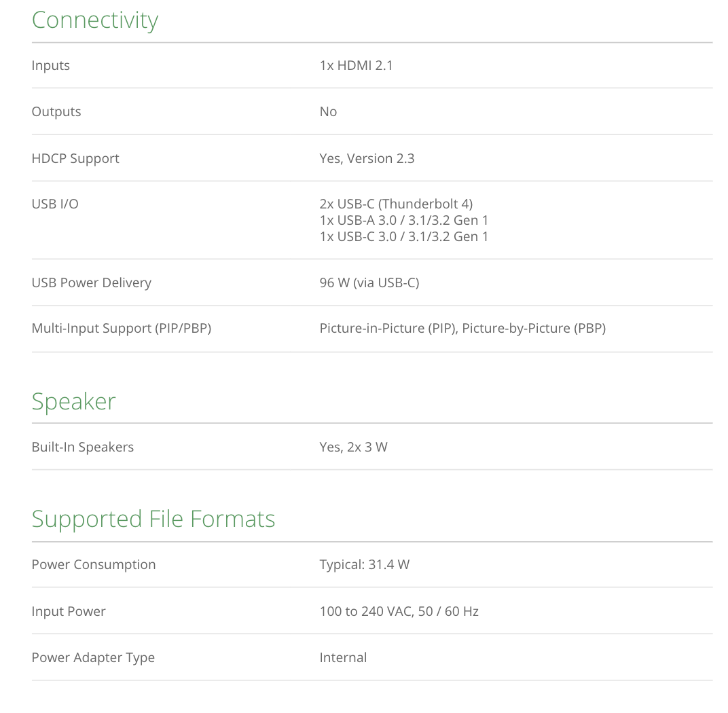Click the Power Adapter Type label
The width and height of the screenshot is (728, 713).
tap(93, 658)
